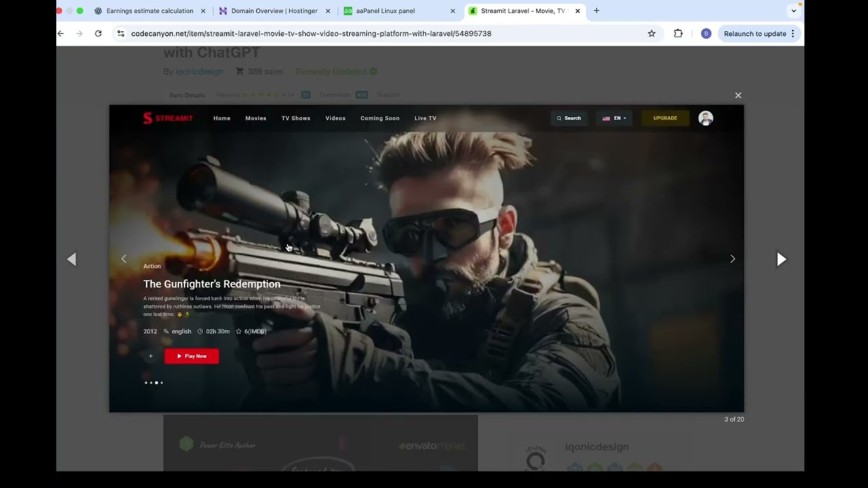Open Live TV in the Streamit nav
This screenshot has height=488, width=868.
[425, 118]
